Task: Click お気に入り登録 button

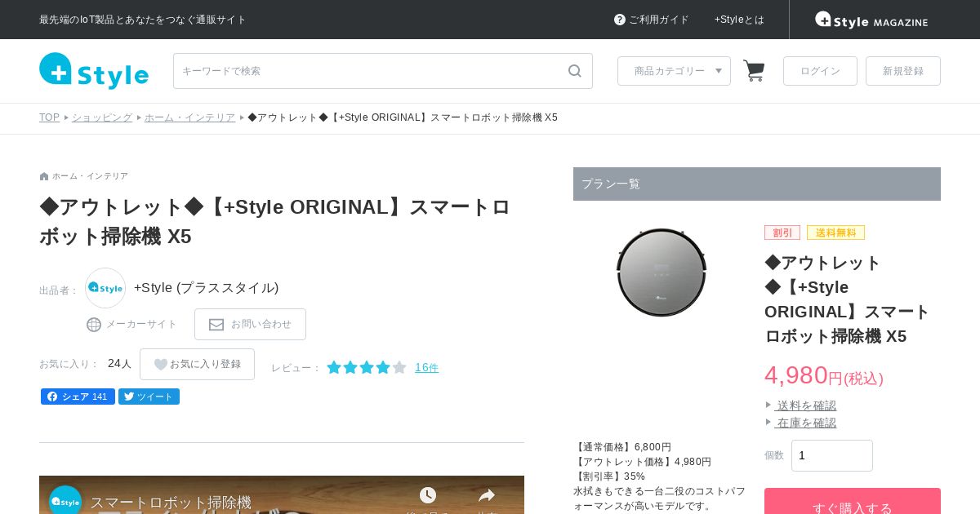Action: tap(197, 365)
